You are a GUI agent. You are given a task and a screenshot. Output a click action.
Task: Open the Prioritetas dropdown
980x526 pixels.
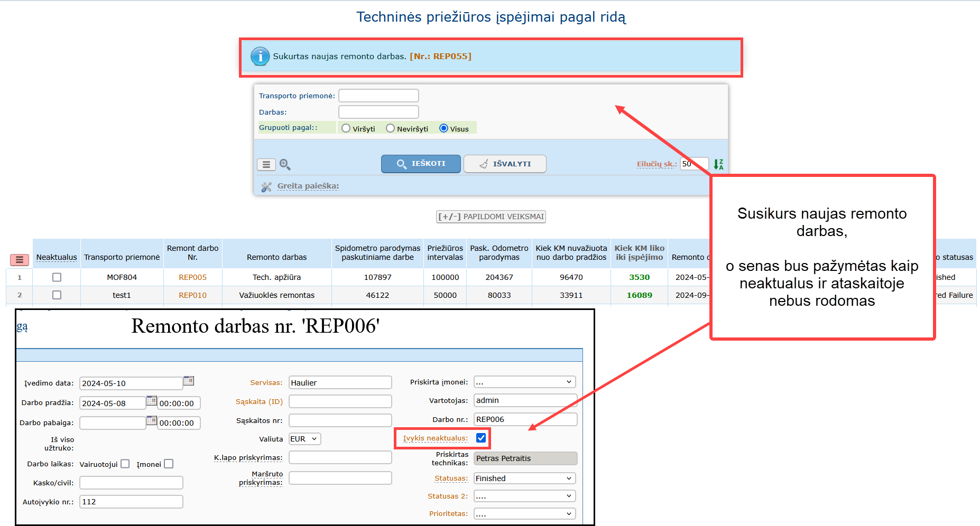[524, 513]
